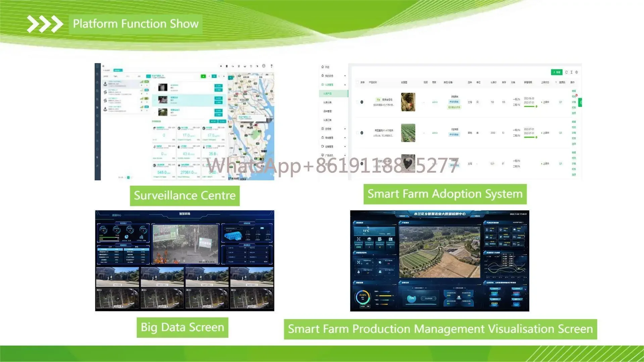Screen dimensions: 644x362
Task: Click the green play icon in Surveillance Centre
Action: pyautogui.click(x=203, y=76)
